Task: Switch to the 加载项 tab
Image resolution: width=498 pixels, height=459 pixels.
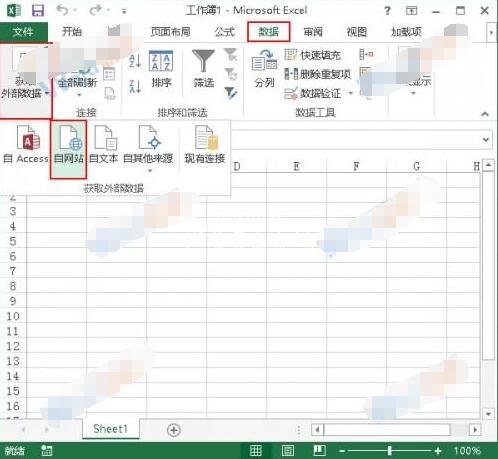Action: tap(406, 32)
